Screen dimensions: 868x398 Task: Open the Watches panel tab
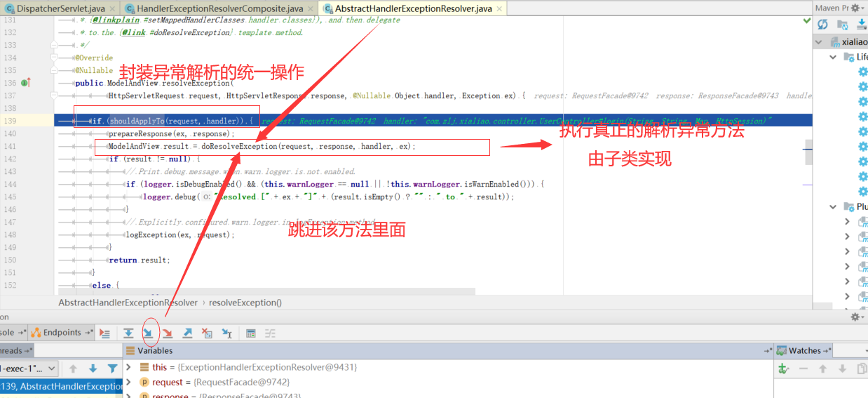point(804,350)
